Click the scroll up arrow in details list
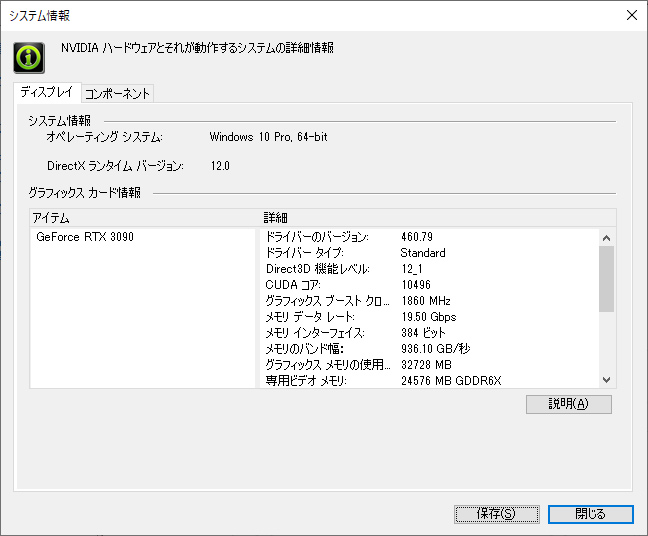648x536 pixels. 606,238
